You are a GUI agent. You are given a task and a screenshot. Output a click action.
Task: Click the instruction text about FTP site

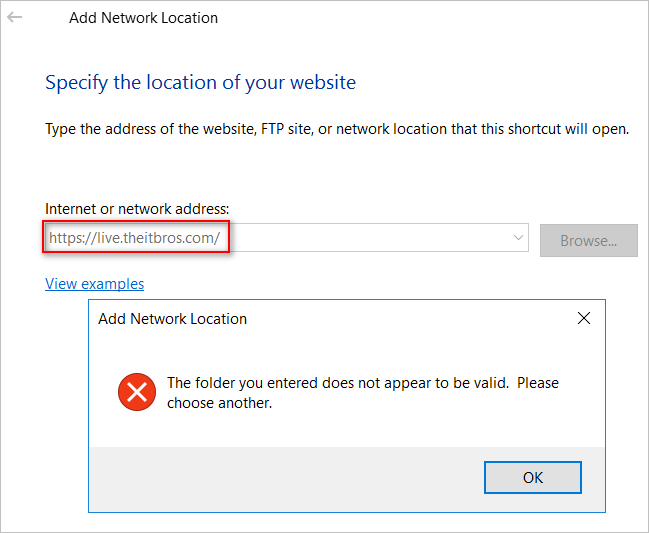coord(337,129)
